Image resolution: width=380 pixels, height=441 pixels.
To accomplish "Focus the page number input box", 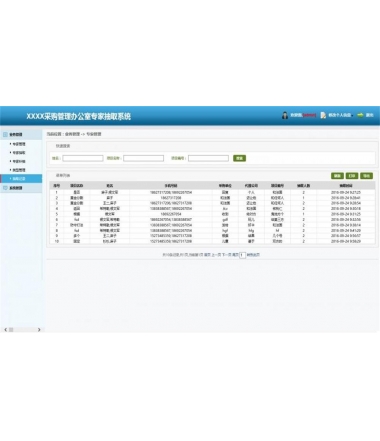I will 242,255.
